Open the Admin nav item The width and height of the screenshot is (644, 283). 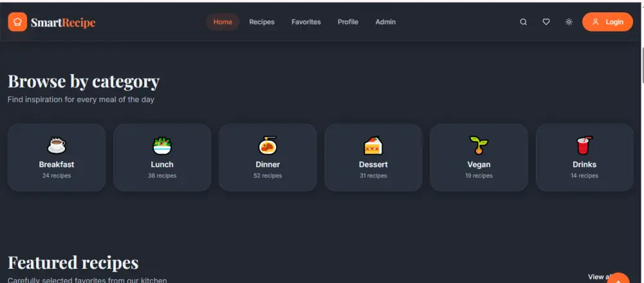(x=385, y=22)
